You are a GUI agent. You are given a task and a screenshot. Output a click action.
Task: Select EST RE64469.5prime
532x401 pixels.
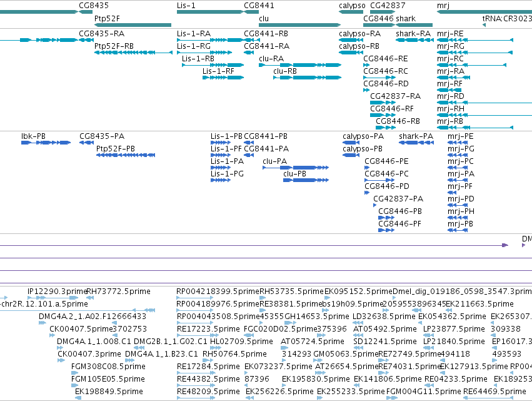pos(494,391)
